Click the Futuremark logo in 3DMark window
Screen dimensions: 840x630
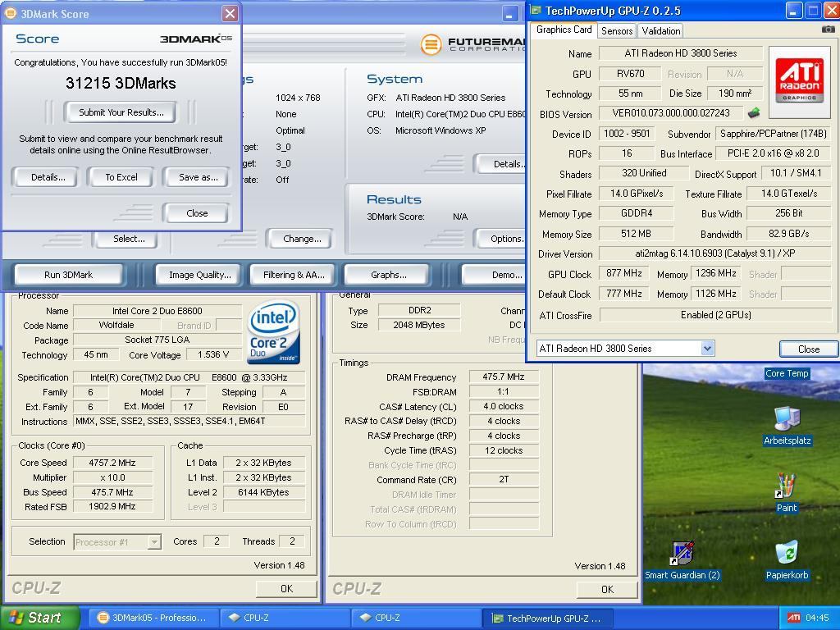(430, 44)
